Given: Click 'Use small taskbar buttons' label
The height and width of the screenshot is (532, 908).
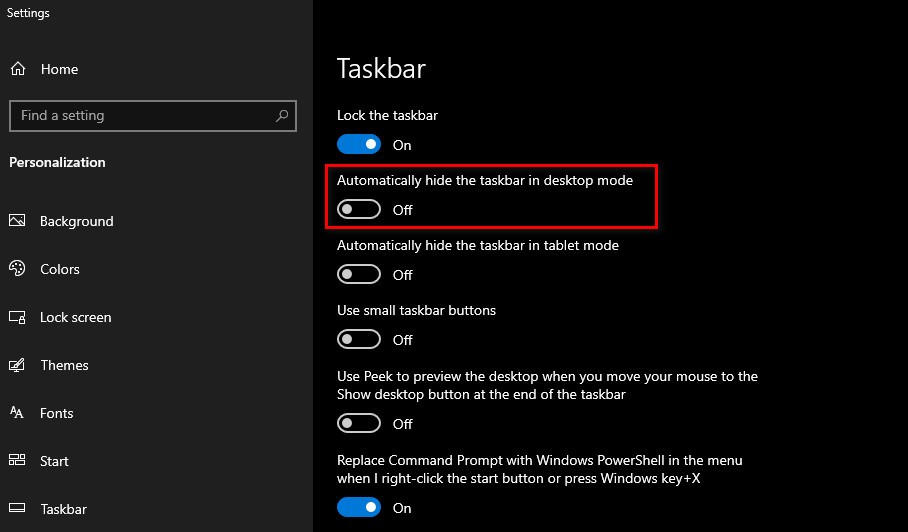Looking at the screenshot, I should (x=416, y=310).
